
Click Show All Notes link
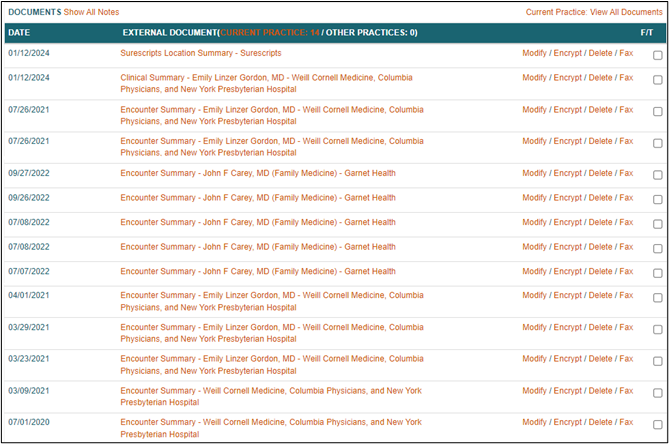91,12
